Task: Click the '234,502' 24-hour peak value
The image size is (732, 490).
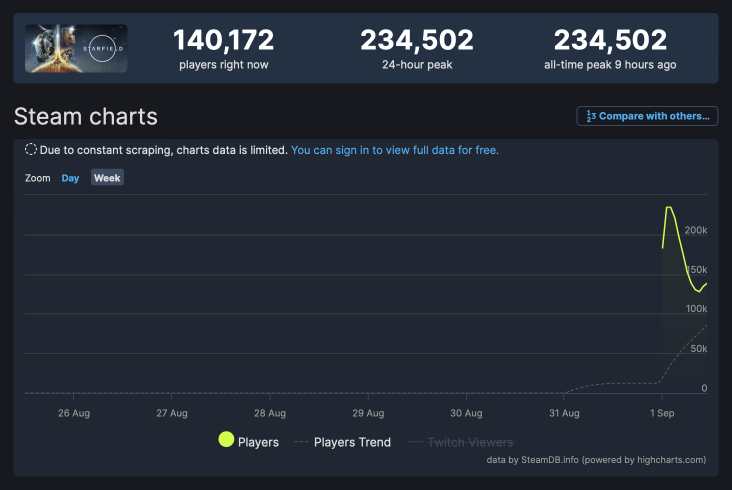Action: coord(417,40)
